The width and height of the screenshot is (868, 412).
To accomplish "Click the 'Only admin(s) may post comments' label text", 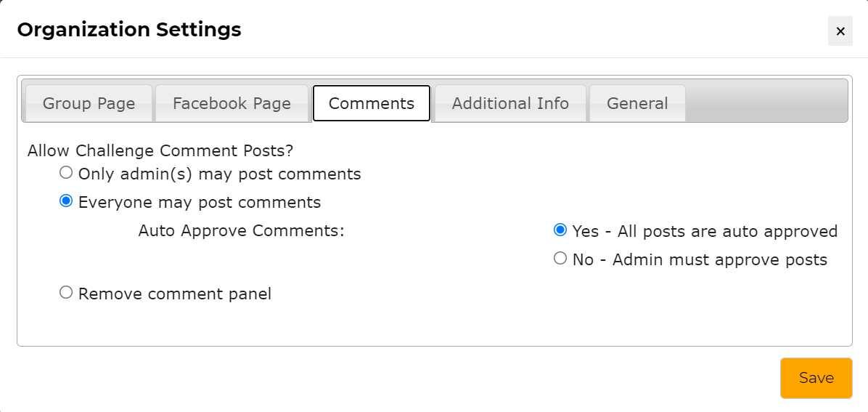I will pos(219,174).
